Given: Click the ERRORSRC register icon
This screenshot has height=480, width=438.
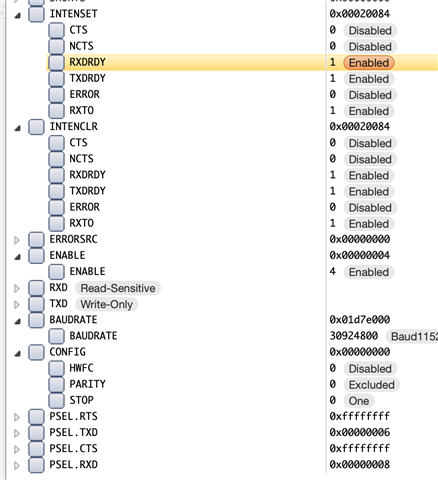Looking at the screenshot, I should point(36,240).
